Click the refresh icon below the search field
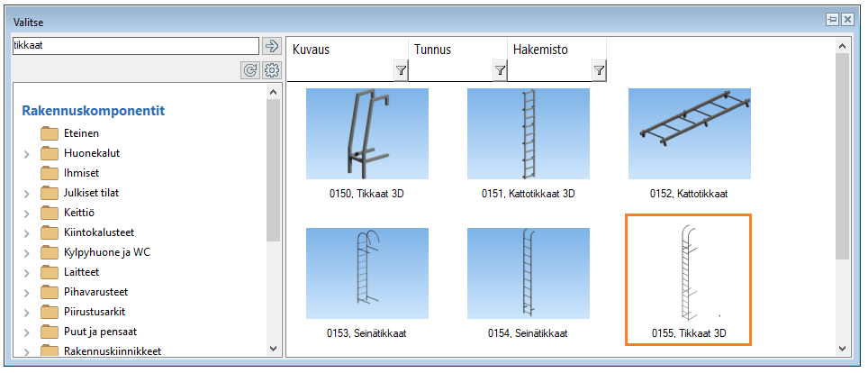Viewport: 868px width, 373px height. 251,70
